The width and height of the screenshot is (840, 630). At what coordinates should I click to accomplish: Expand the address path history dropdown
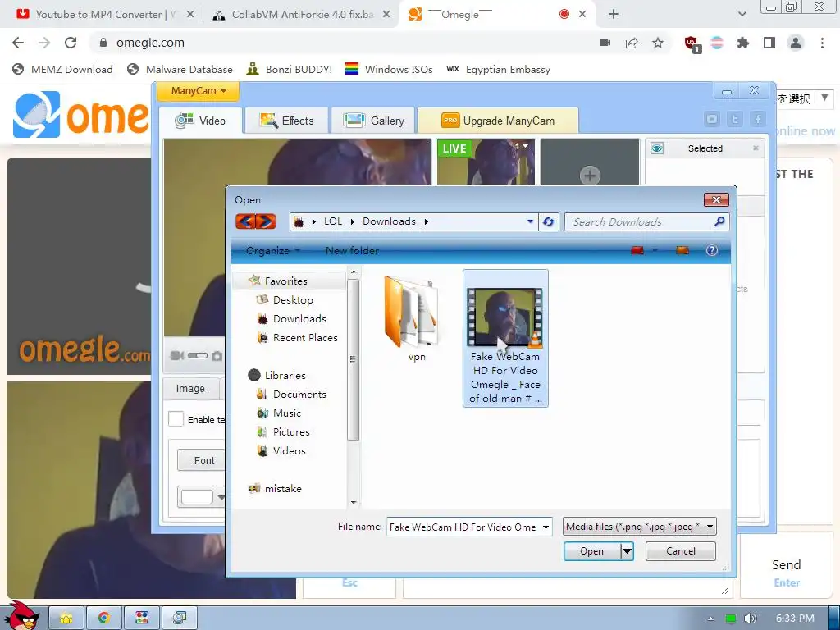(x=530, y=221)
